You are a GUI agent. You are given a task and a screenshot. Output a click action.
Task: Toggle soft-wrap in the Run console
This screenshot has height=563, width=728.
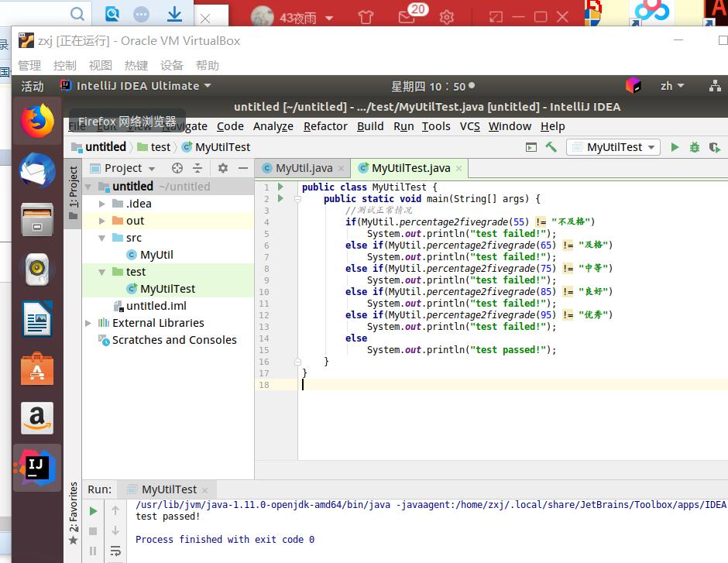pyautogui.click(x=115, y=551)
